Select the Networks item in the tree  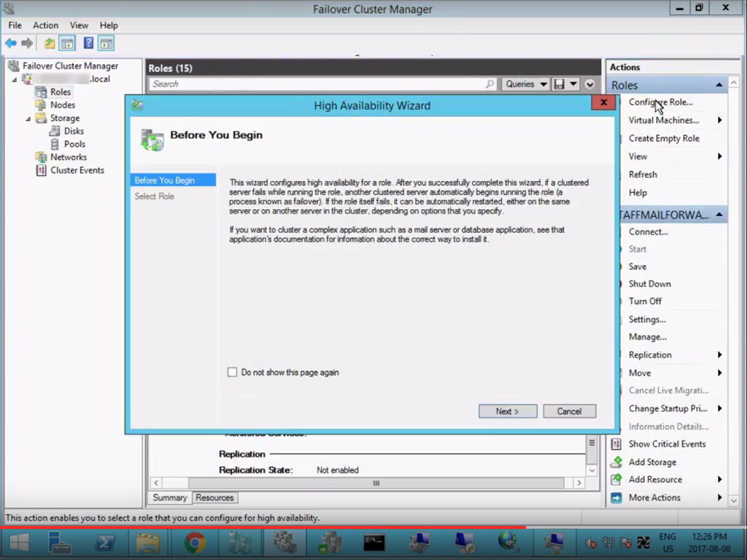click(x=68, y=157)
